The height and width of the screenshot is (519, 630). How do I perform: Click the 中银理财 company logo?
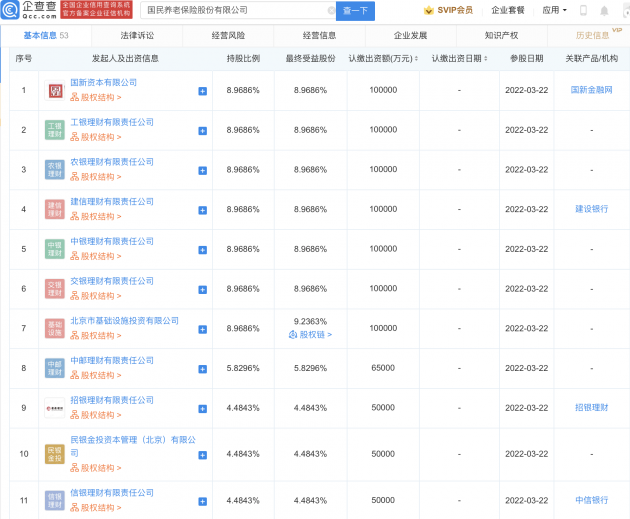pos(55,249)
